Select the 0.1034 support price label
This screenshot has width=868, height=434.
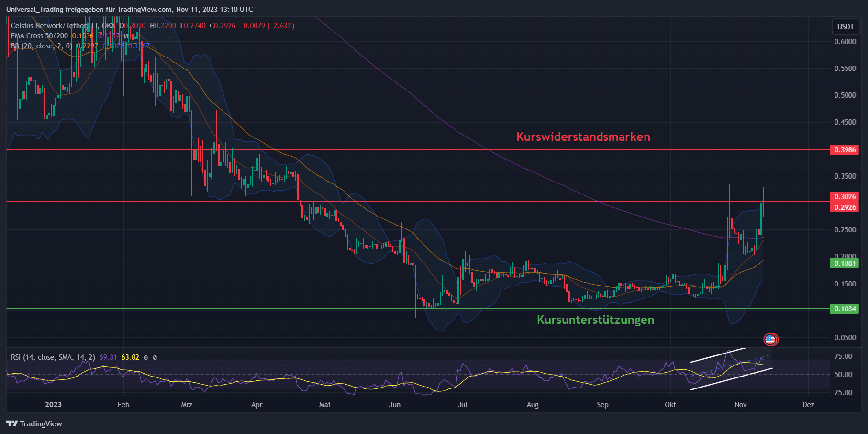(x=845, y=309)
